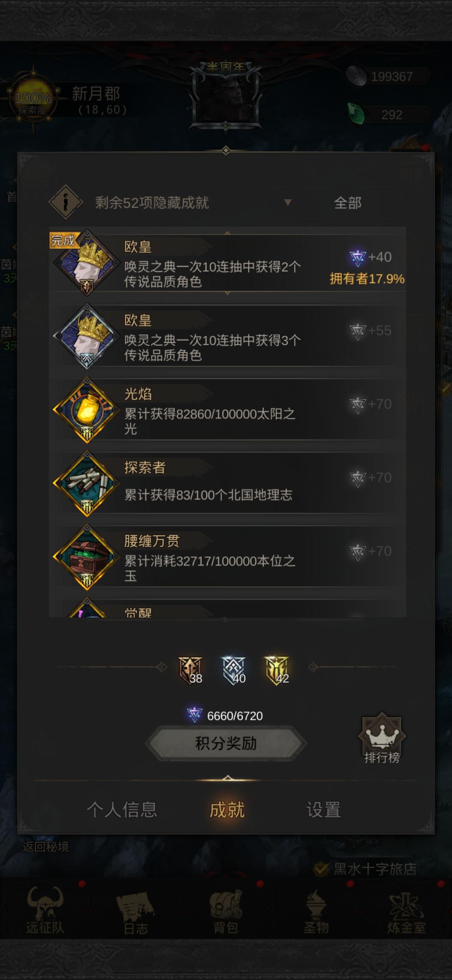Tap the 腰缠万贯 treasure chest icon

[x=87, y=557]
